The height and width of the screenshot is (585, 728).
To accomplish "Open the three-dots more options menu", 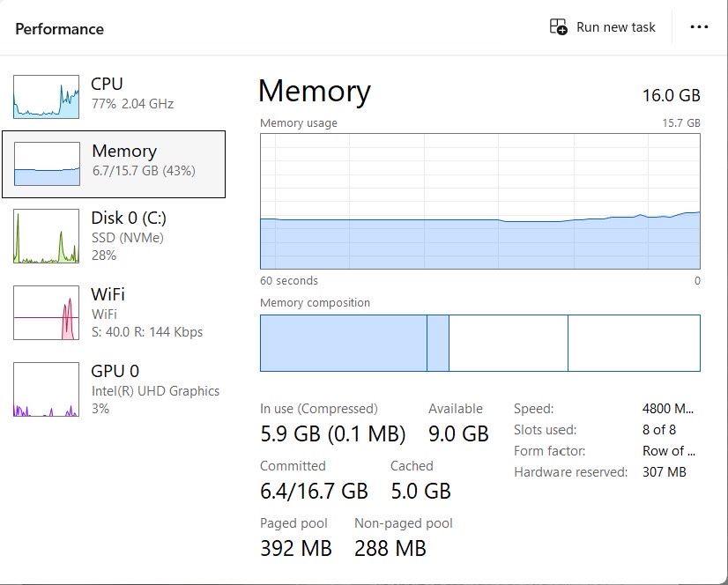I will pyautogui.click(x=699, y=27).
